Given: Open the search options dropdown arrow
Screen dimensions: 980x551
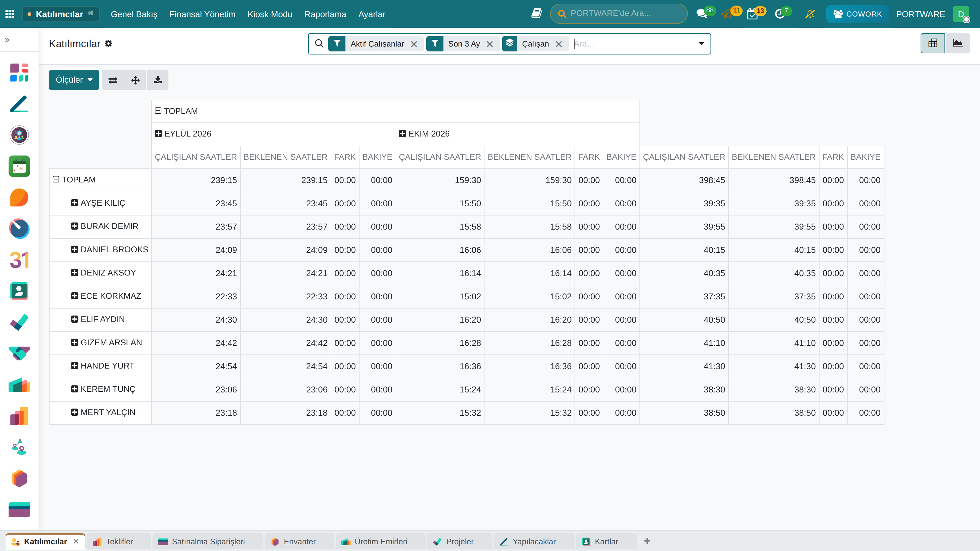Looking at the screenshot, I should click(x=702, y=44).
